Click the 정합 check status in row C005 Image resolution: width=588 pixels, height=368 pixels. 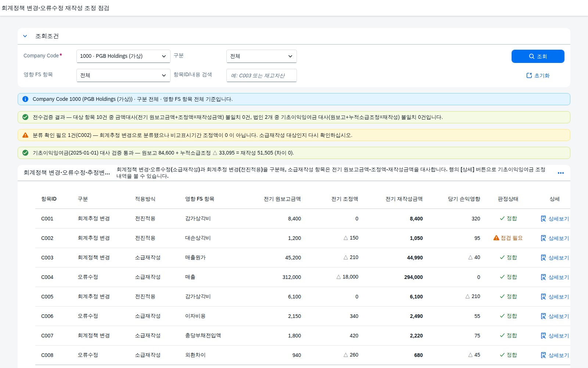click(x=508, y=297)
